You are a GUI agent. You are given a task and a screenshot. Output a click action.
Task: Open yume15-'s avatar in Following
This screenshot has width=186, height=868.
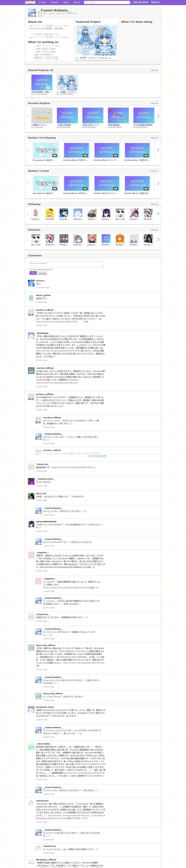[x=64, y=213]
